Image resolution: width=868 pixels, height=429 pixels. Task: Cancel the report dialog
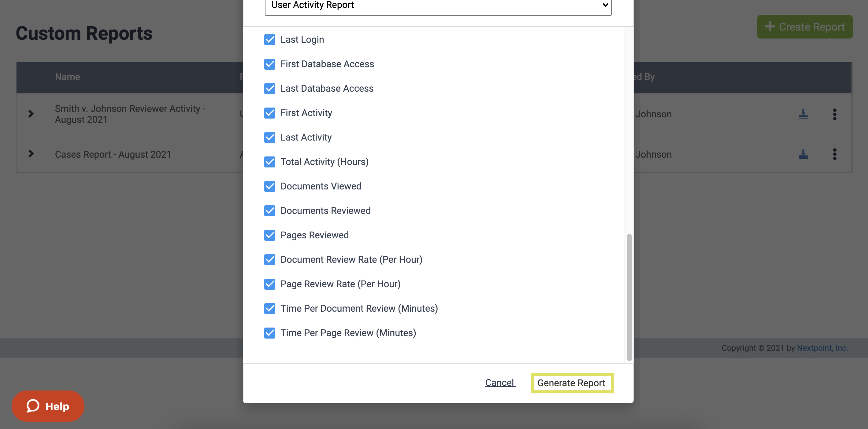point(500,383)
